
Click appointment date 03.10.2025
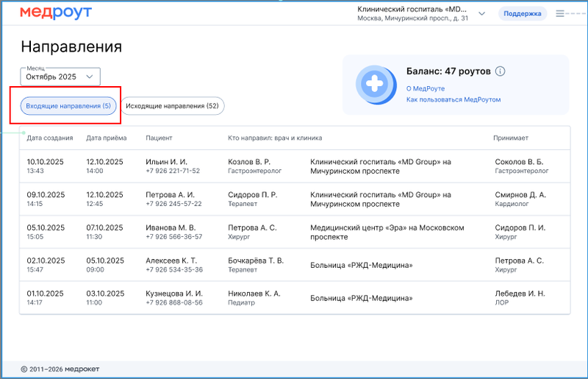click(105, 294)
